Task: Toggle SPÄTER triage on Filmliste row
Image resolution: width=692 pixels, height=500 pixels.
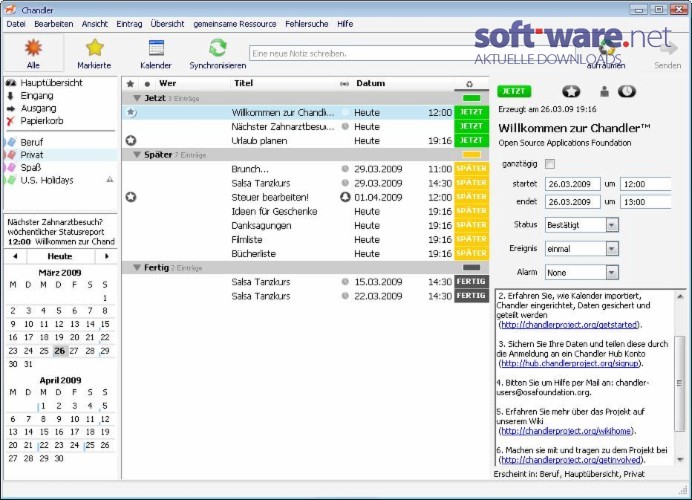Action: tap(471, 239)
